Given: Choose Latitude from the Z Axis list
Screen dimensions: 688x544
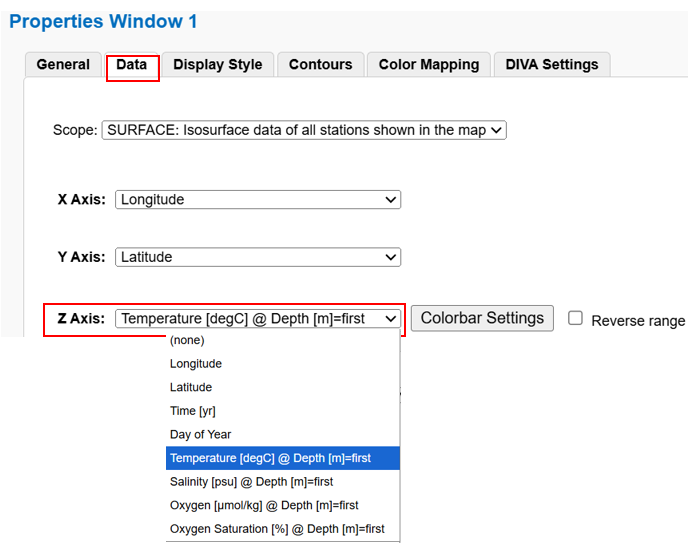Looking at the screenshot, I should [x=191, y=387].
